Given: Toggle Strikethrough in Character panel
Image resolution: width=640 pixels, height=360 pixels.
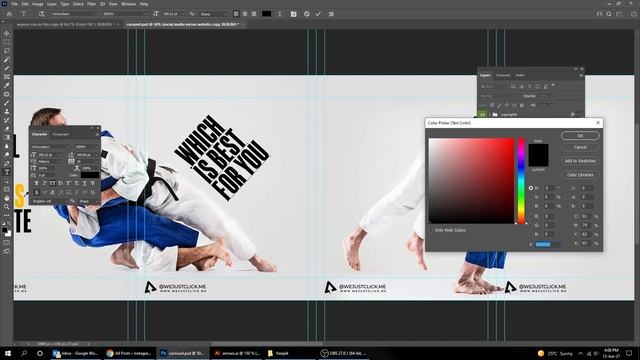Looking at the screenshot, I should click(93, 183).
